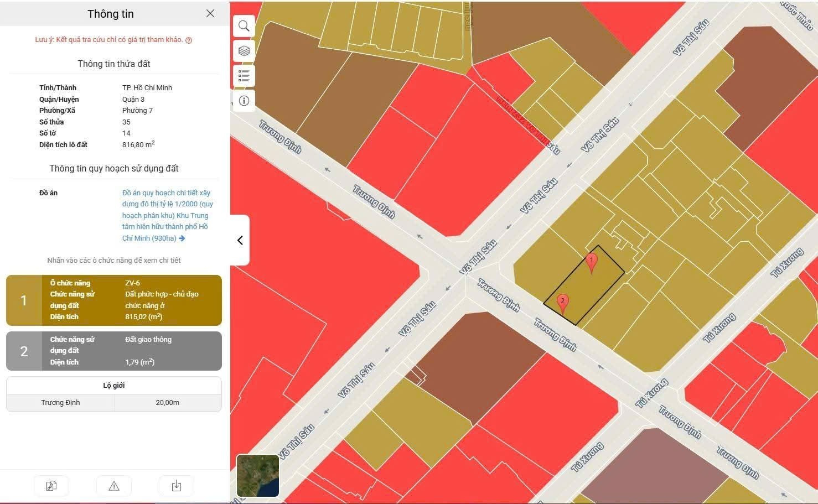The image size is (818, 504).
Task: Show the map legend list
Action: click(x=244, y=76)
